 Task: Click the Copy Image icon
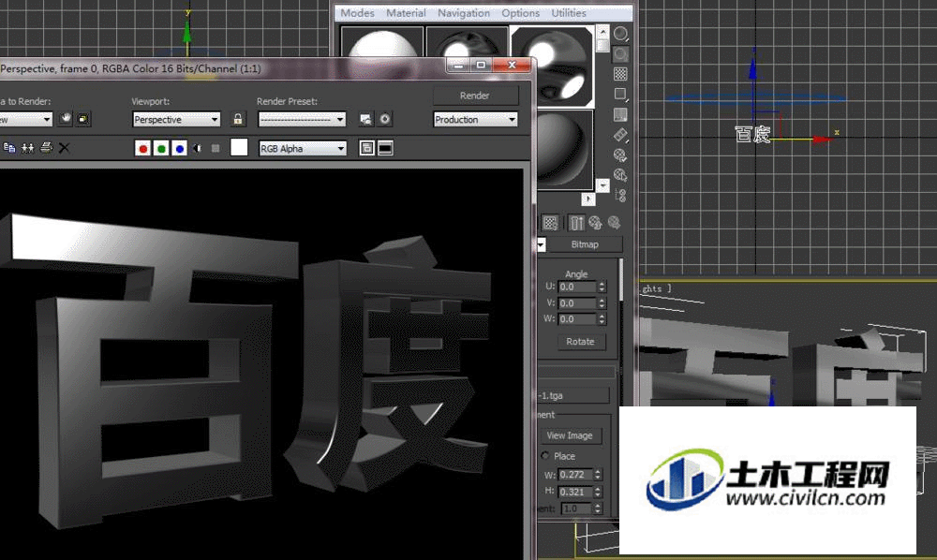coord(9,147)
